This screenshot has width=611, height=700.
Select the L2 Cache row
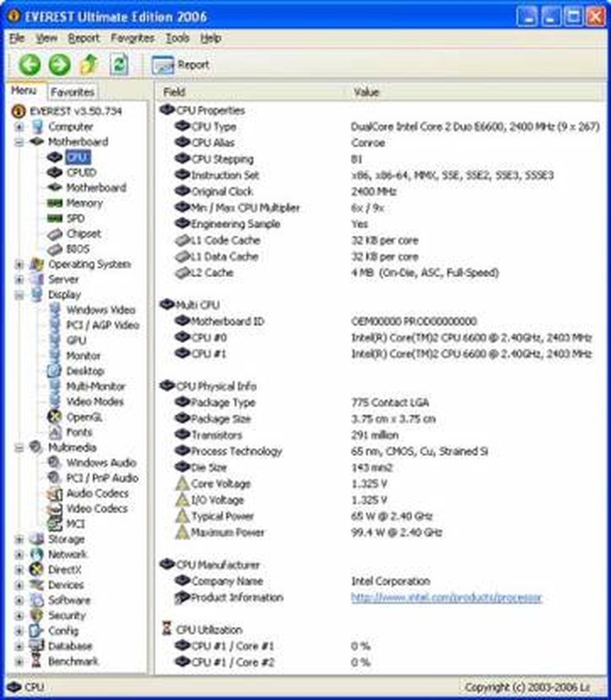coord(336,273)
